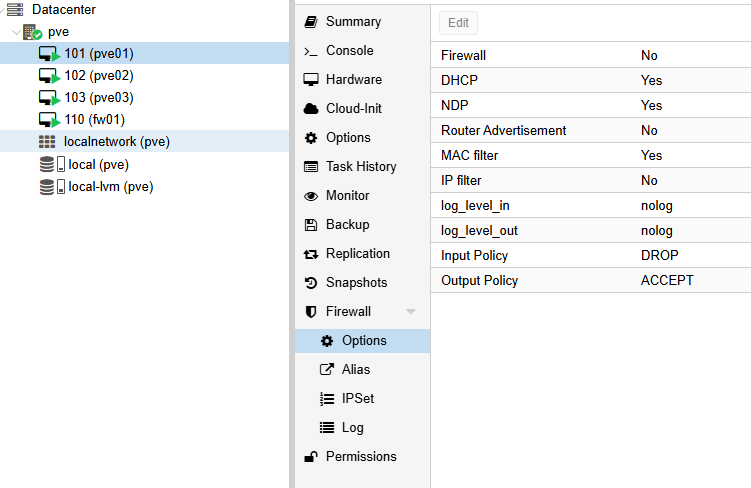Select local (pve) storage in tree
751x488 pixels.
click(x=144, y=165)
